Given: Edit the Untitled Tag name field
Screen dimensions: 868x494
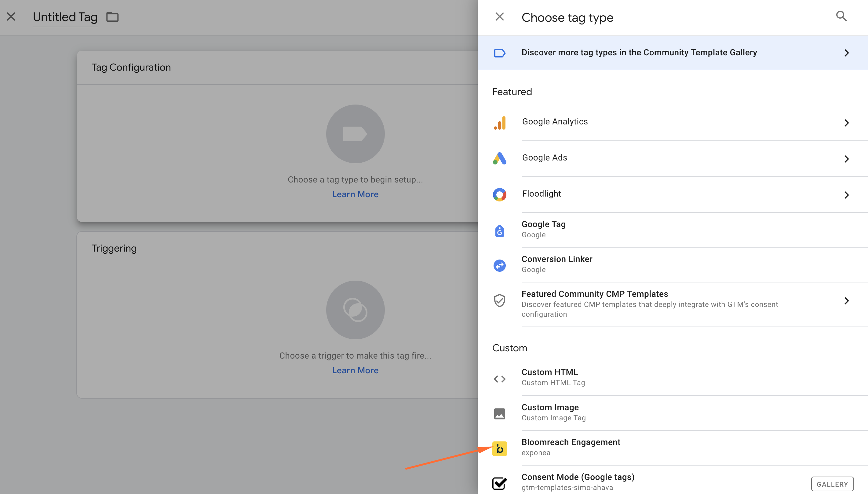Looking at the screenshot, I should [x=65, y=17].
